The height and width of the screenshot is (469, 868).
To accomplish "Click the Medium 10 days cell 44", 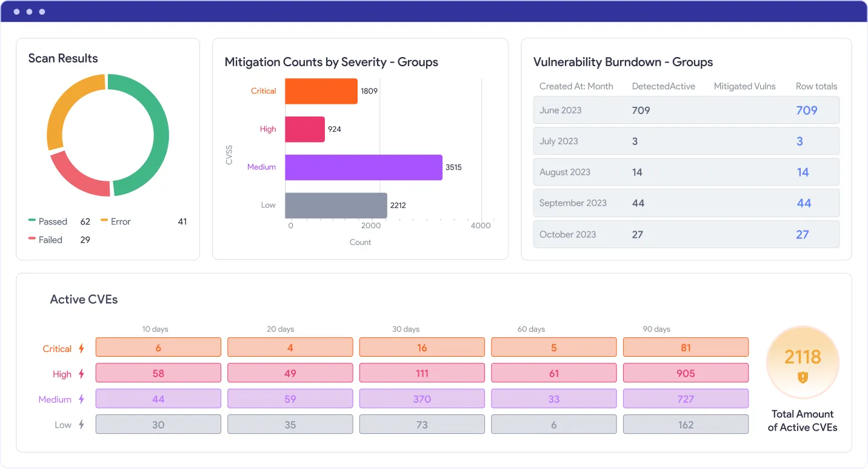I will [x=158, y=399].
